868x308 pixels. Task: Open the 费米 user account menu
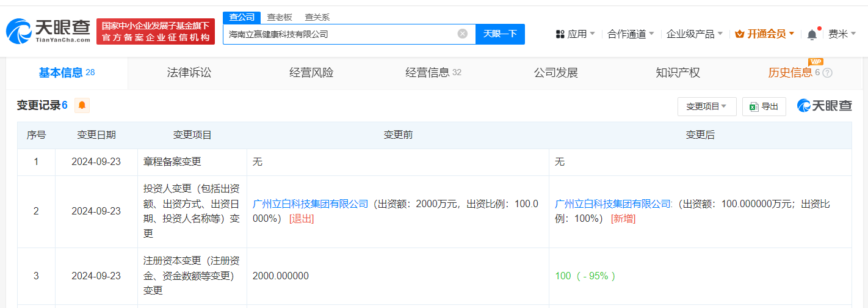pyautogui.click(x=842, y=34)
